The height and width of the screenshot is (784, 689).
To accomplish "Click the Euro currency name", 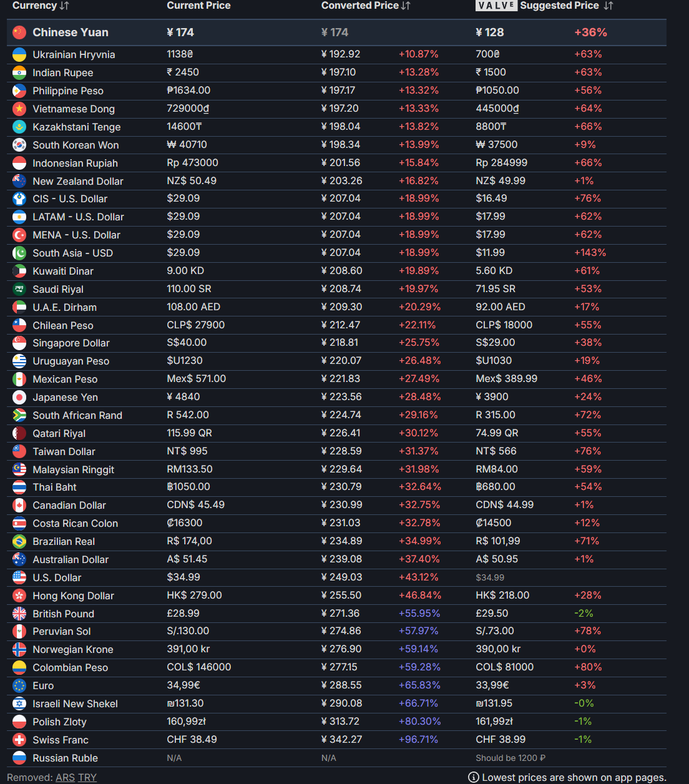I will [x=43, y=685].
